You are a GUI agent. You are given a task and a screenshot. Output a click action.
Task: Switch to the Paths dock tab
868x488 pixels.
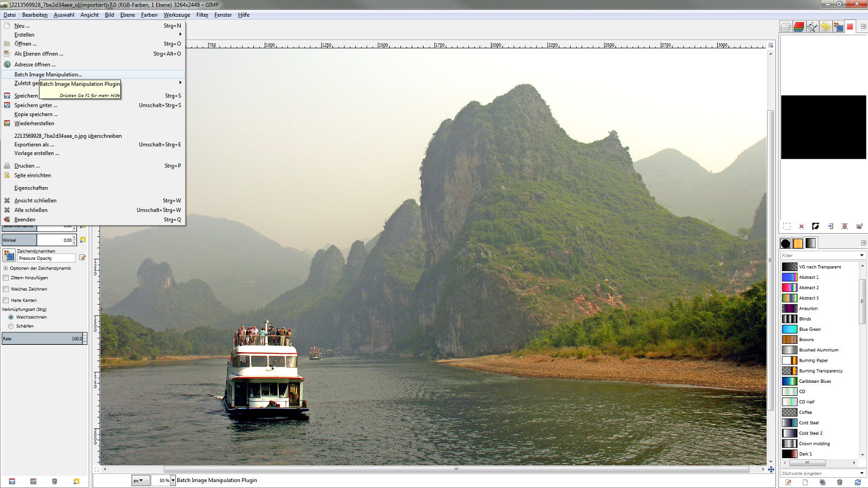812,27
